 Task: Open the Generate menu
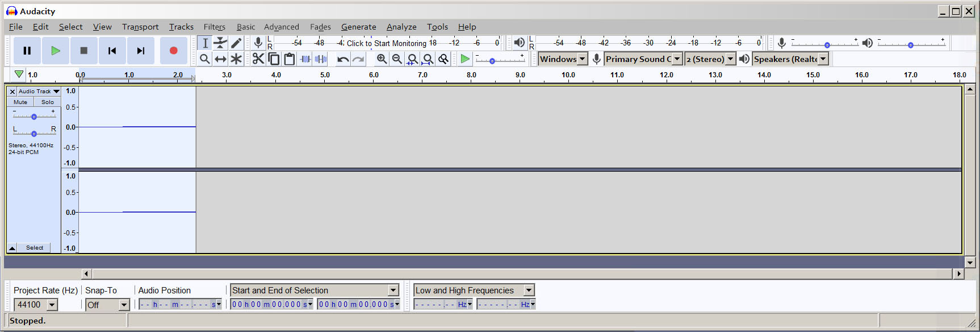[x=358, y=27]
